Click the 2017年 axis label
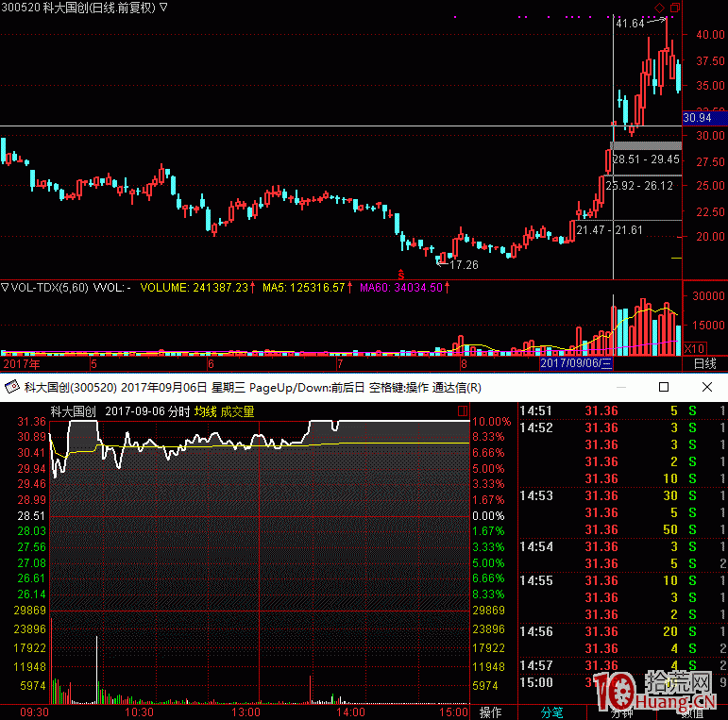The width and height of the screenshot is (728, 720). pos(22,363)
